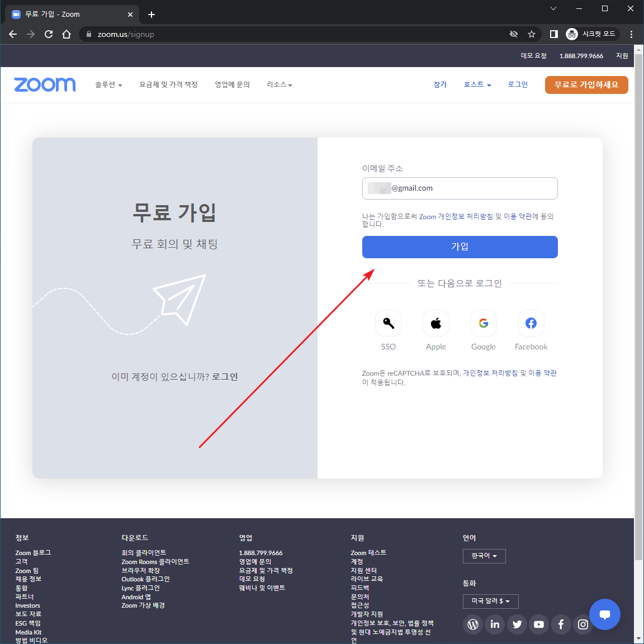Screen dimensions: 644x644
Task: Open the chat support bubble
Action: 604,614
